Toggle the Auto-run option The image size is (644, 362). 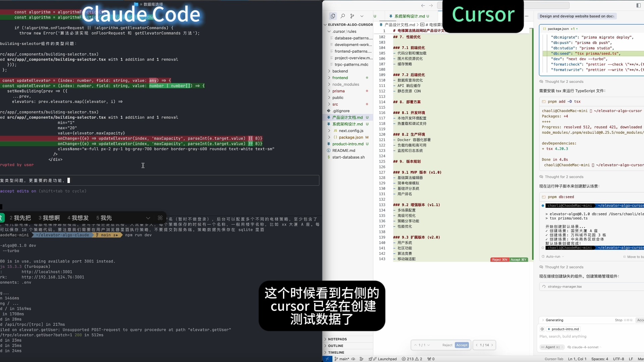553,257
